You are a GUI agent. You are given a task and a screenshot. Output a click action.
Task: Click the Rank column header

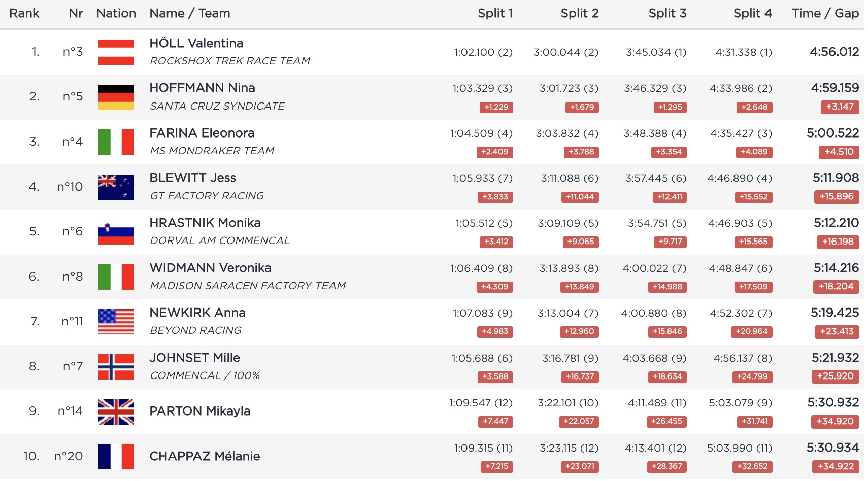pyautogui.click(x=24, y=13)
